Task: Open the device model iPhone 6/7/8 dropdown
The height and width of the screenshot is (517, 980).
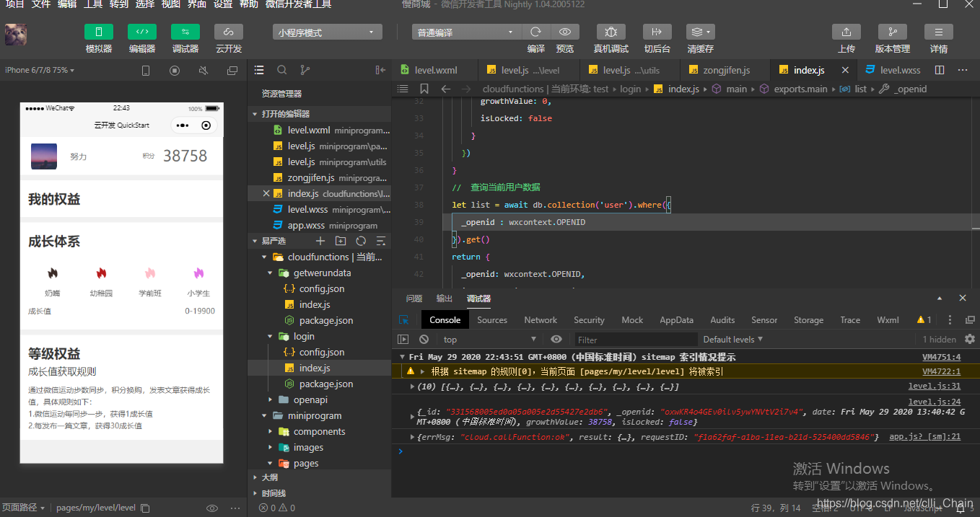Action: coord(40,70)
